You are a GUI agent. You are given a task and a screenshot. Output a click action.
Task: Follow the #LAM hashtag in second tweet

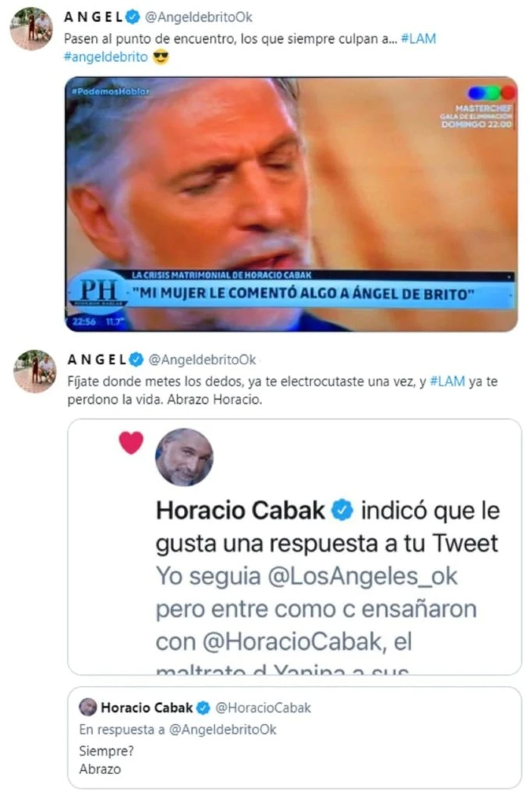click(x=448, y=381)
